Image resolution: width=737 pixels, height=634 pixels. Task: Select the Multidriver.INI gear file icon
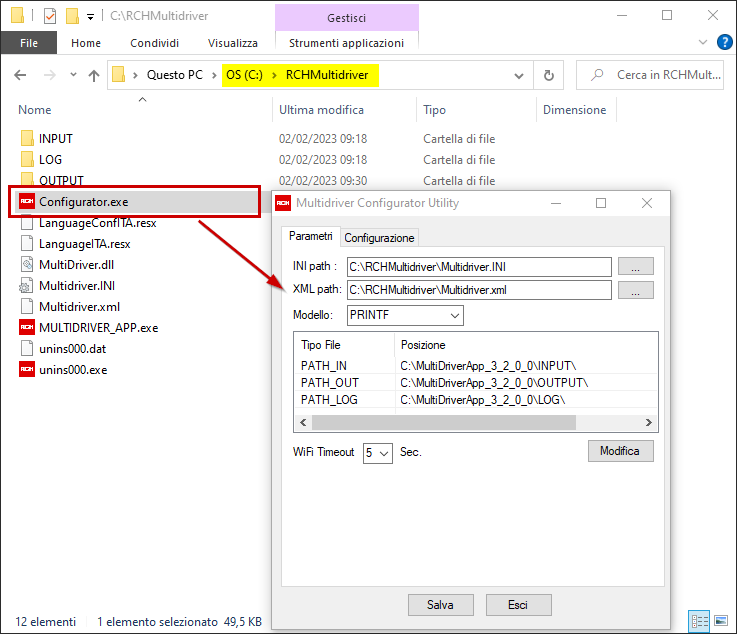[x=26, y=285]
